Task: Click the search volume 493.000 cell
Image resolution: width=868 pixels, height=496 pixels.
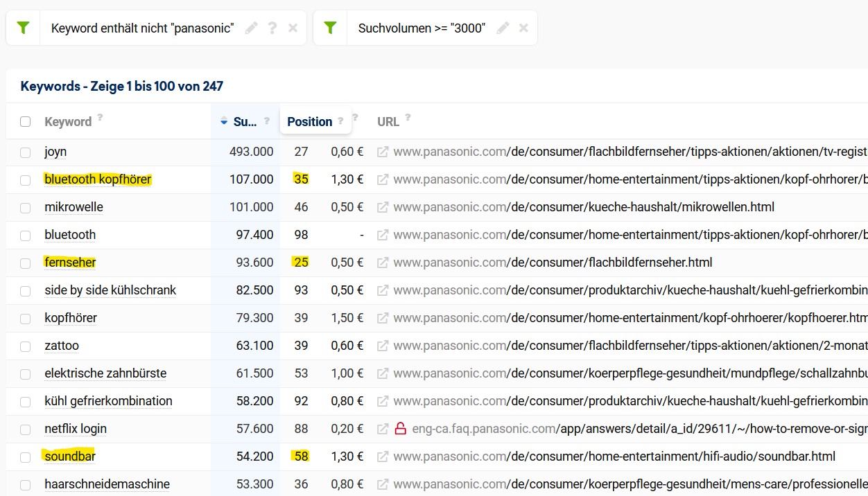Action: click(251, 152)
